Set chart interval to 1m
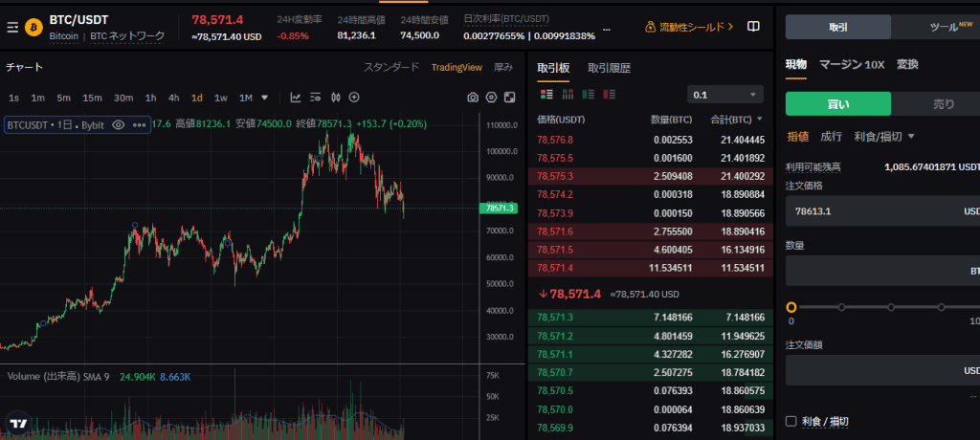The height and width of the screenshot is (440, 980). coord(38,99)
